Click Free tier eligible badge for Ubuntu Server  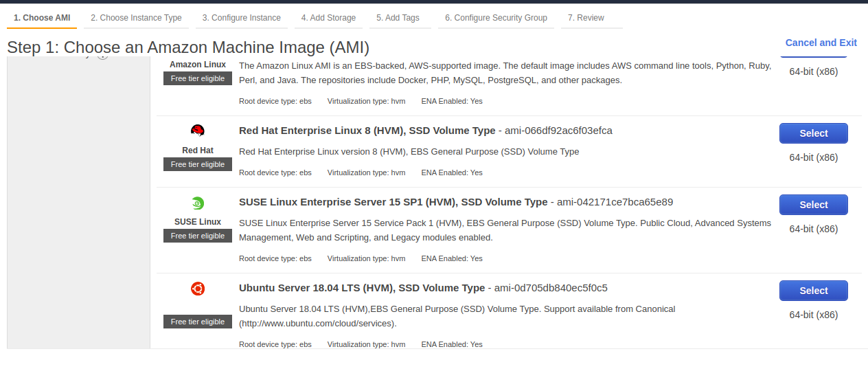[198, 322]
